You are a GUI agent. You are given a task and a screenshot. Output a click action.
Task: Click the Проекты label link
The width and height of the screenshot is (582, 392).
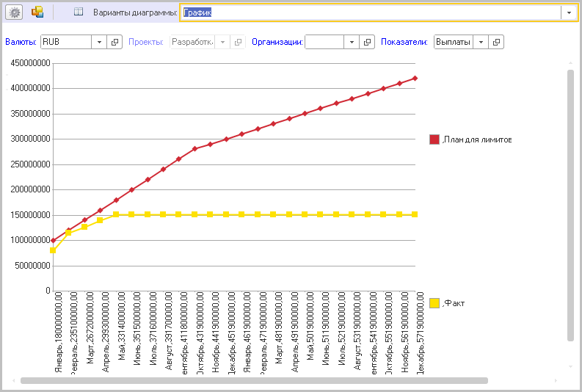point(146,43)
